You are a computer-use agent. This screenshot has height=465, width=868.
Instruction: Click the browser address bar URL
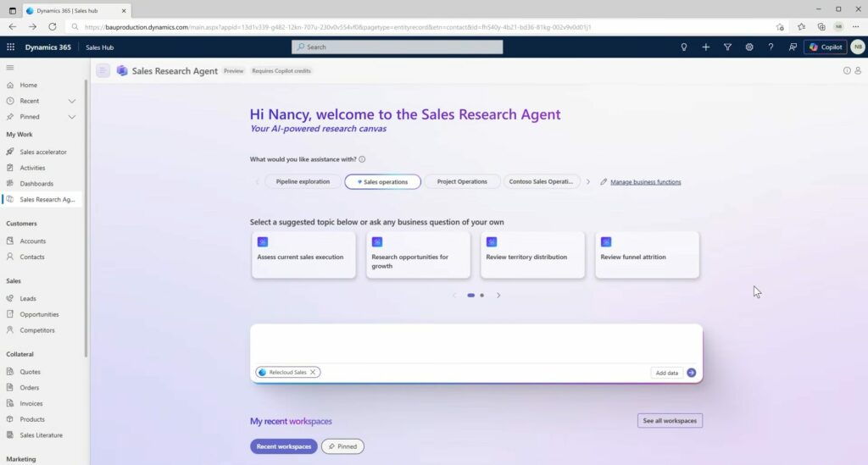pos(337,26)
